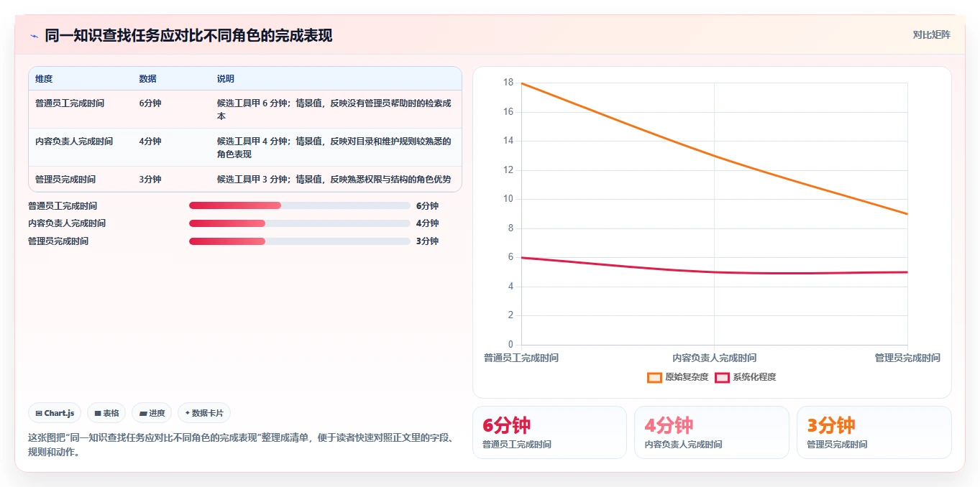980x487 pixels.
Task: Click the caption paragraph starting 这张图把
Action: (242, 445)
